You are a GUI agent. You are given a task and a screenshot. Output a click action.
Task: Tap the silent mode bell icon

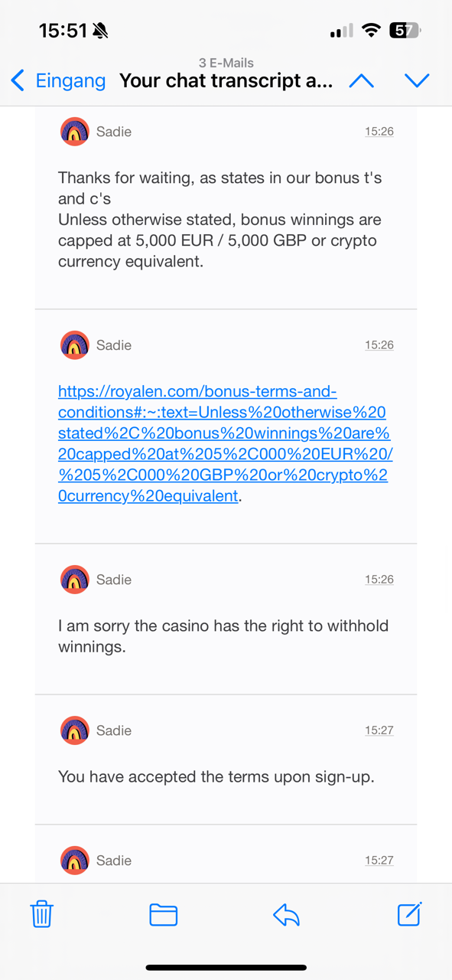pyautogui.click(x=100, y=31)
